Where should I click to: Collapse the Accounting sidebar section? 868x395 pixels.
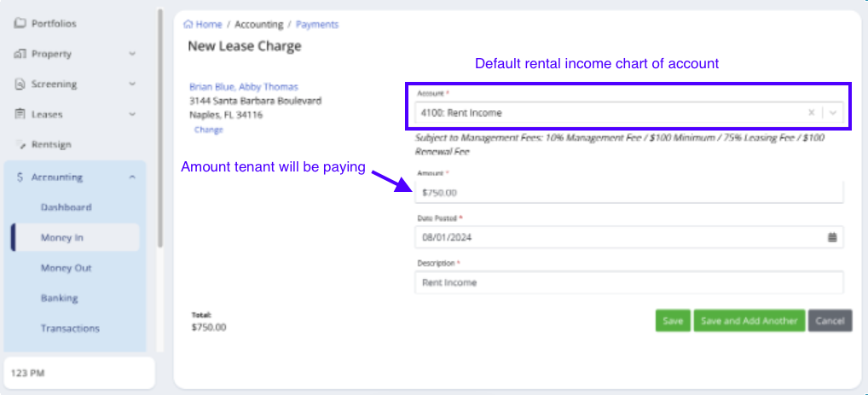coord(132,177)
